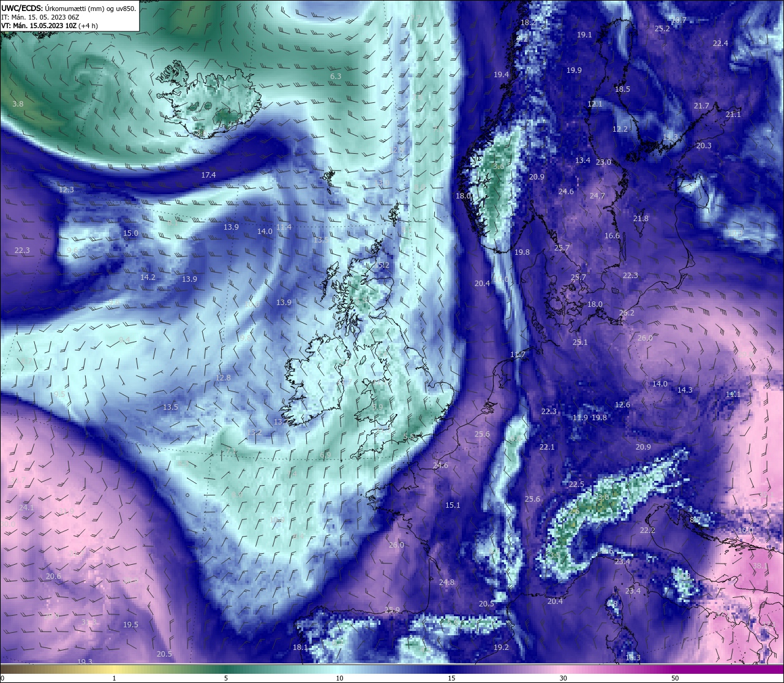Viewport: 784px width, 683px height.
Task: Click the value '22.1' on the map
Action: coord(547,447)
